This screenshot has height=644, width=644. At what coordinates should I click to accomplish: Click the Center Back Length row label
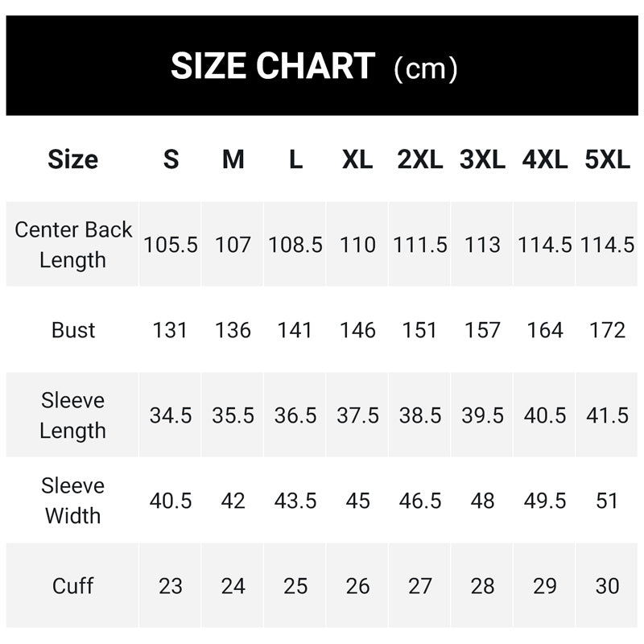72,245
